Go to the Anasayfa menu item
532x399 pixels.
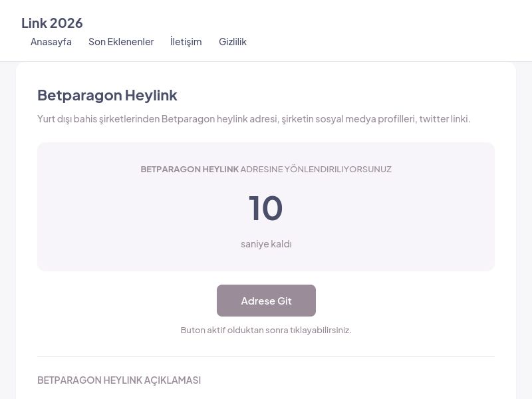(51, 42)
